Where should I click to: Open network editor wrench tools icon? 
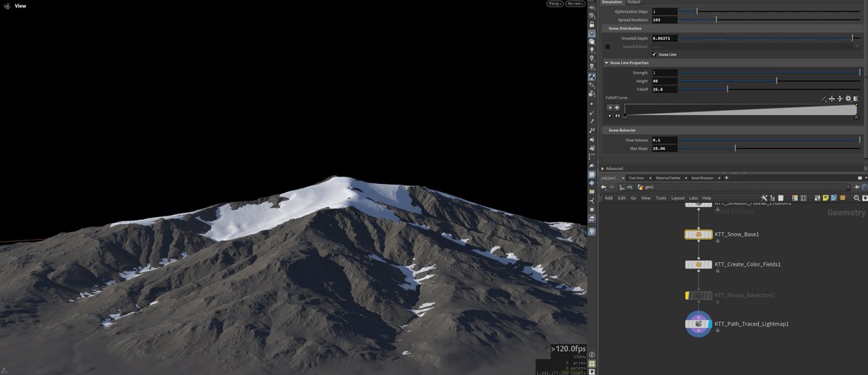point(764,198)
